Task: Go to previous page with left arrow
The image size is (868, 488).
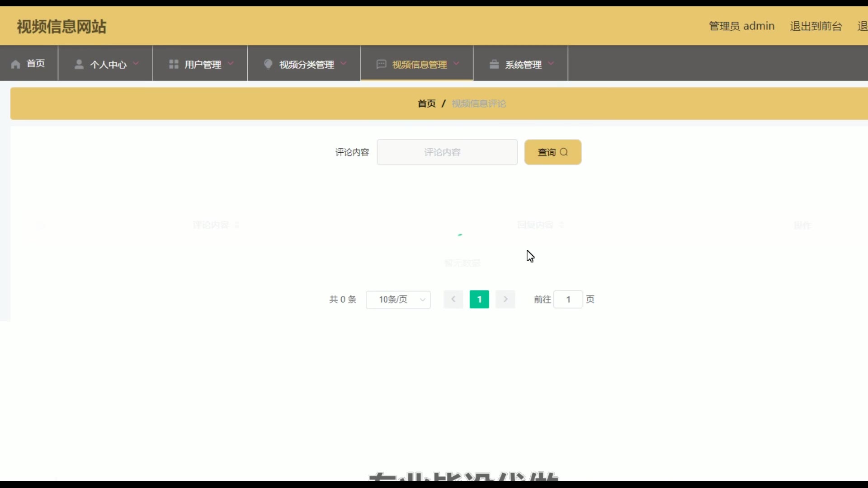Action: tap(453, 299)
